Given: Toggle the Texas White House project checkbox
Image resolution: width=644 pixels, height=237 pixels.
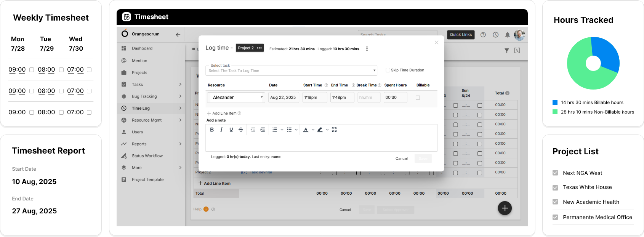Looking at the screenshot, I should coord(555,187).
